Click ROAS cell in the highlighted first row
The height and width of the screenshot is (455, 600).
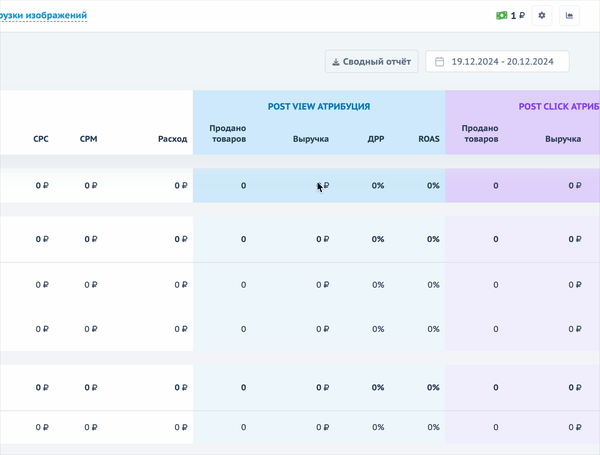click(433, 185)
